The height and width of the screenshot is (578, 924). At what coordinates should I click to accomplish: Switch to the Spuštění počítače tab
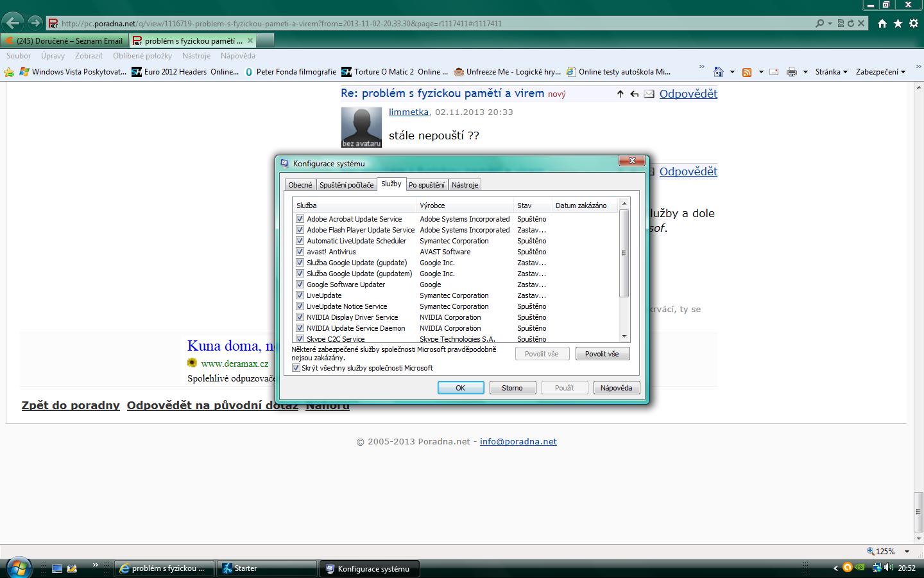[346, 185]
